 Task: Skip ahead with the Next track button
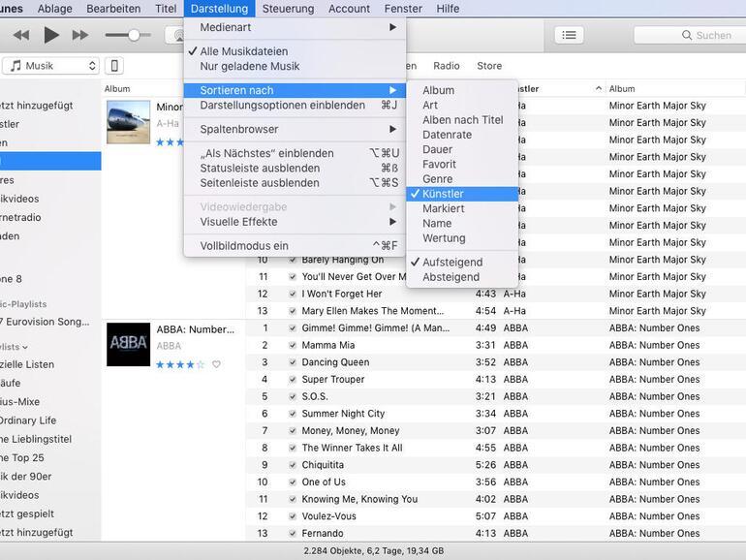pyautogui.click(x=80, y=35)
